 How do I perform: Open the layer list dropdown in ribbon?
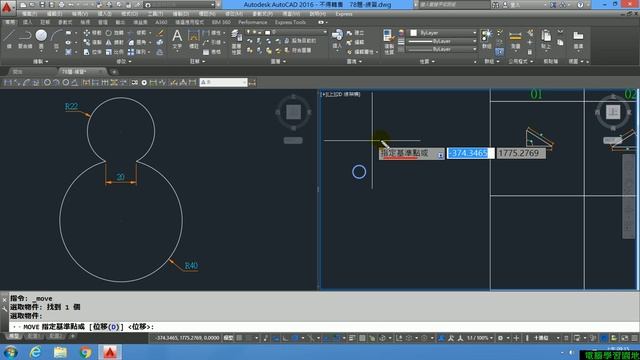tap(325, 32)
